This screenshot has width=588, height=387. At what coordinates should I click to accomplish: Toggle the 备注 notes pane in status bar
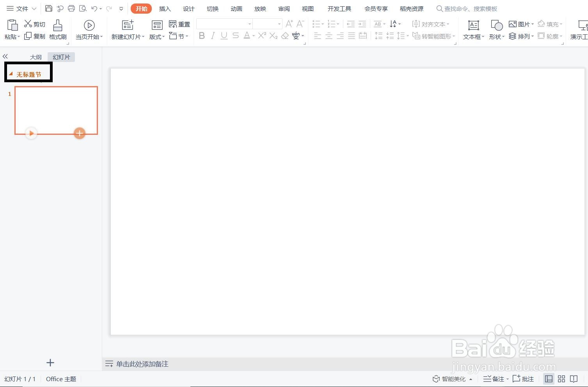click(x=494, y=379)
